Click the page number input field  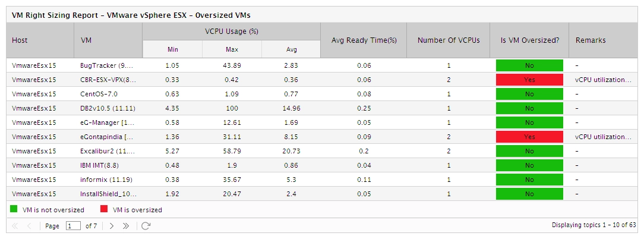click(73, 226)
